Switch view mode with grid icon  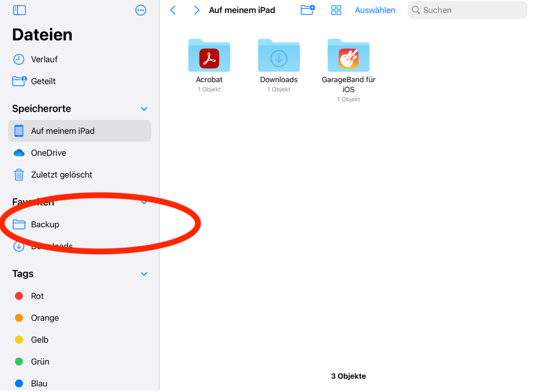(x=336, y=10)
